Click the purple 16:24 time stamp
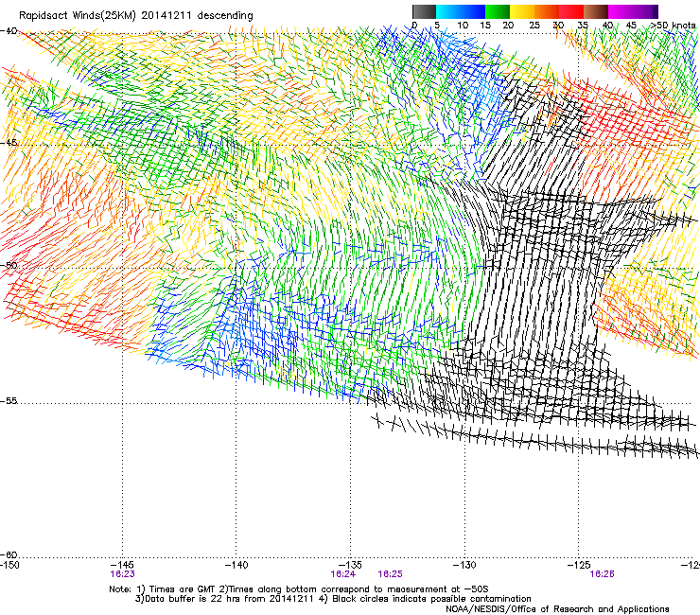This screenshot has width=700, height=615. point(342,574)
